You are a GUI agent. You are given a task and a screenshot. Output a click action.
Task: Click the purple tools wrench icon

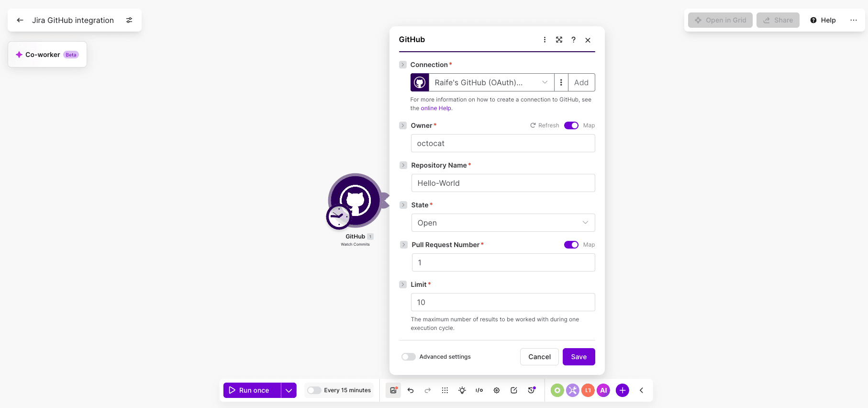(x=573, y=390)
